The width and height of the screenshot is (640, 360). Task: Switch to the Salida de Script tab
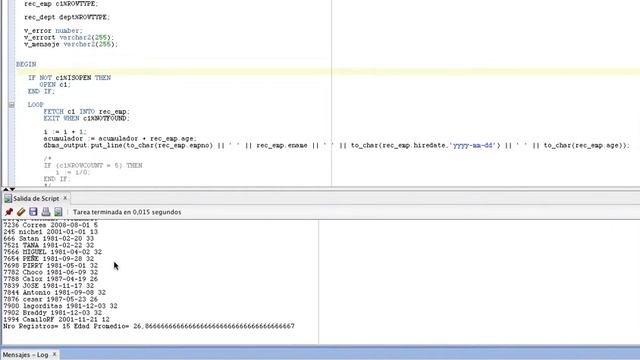(36, 199)
